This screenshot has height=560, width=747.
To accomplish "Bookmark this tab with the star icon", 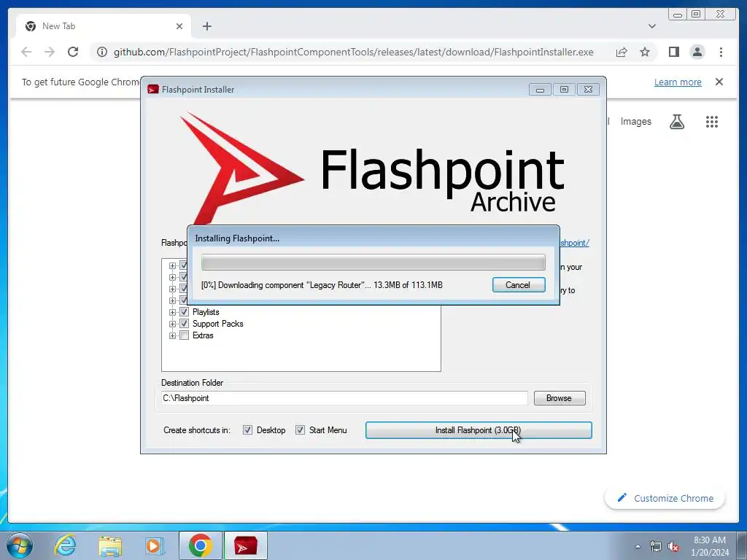I will coord(645,52).
